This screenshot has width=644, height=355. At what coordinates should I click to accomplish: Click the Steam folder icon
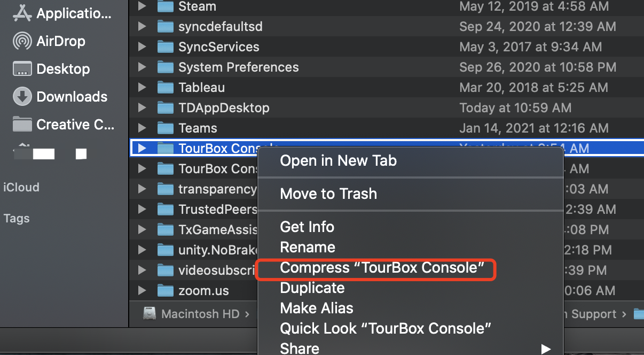(x=166, y=6)
